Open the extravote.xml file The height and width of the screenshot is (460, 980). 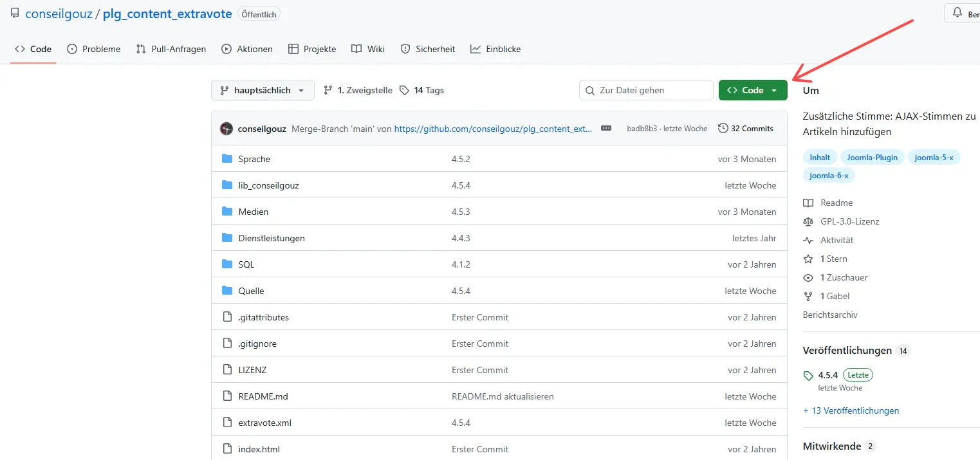tap(264, 423)
